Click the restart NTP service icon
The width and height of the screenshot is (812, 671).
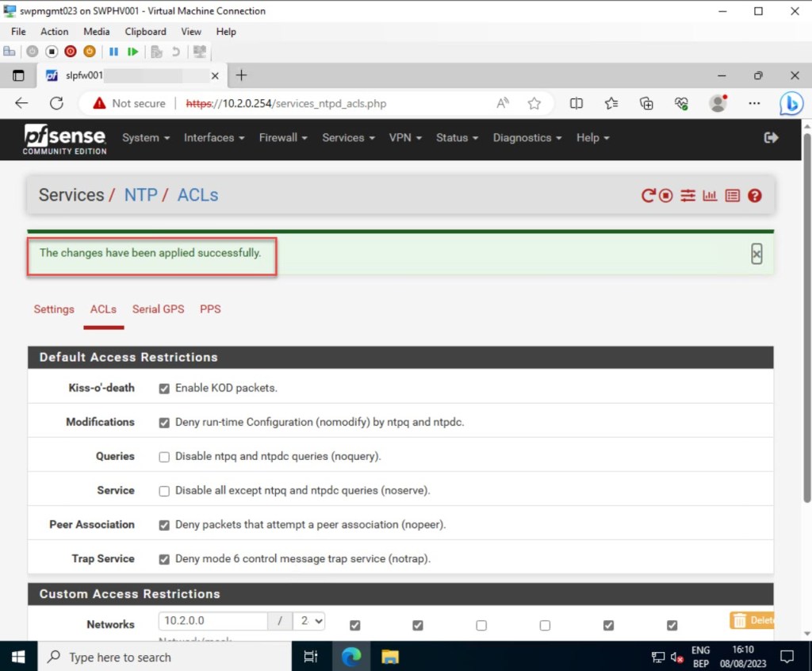click(648, 195)
